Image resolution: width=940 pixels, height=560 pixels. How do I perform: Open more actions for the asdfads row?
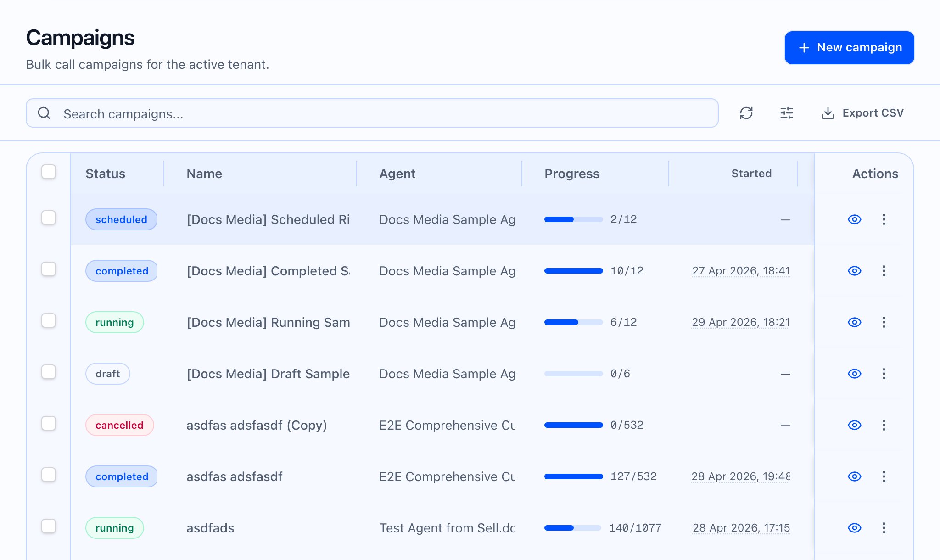click(884, 528)
